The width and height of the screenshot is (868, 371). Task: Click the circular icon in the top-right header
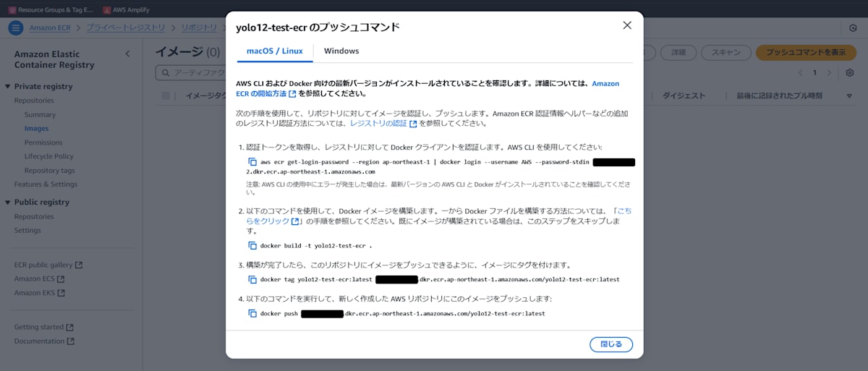coord(853,28)
